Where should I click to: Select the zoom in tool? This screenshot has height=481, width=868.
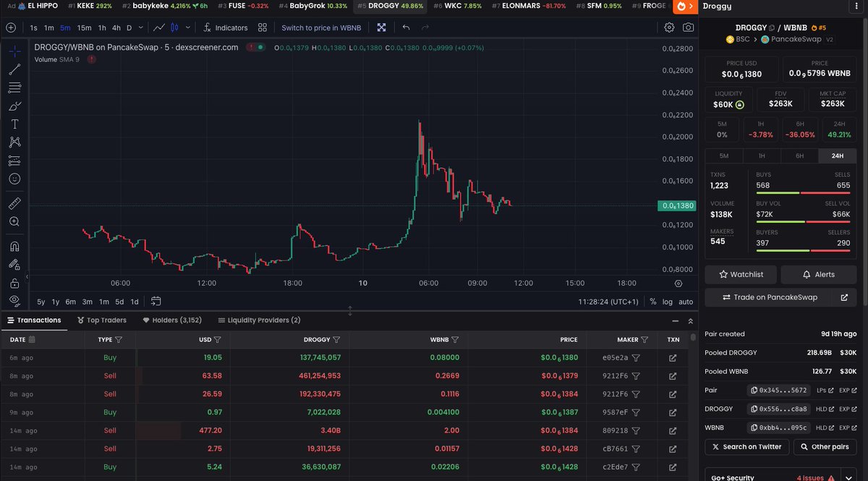14,221
